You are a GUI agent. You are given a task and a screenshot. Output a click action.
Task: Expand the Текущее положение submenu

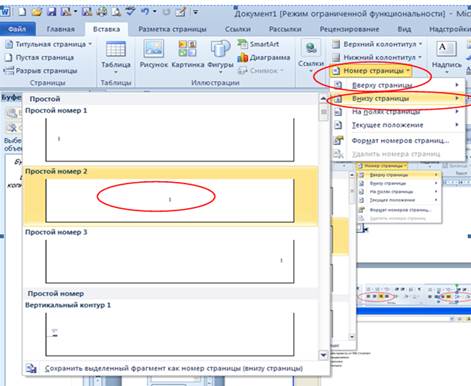tap(397, 125)
